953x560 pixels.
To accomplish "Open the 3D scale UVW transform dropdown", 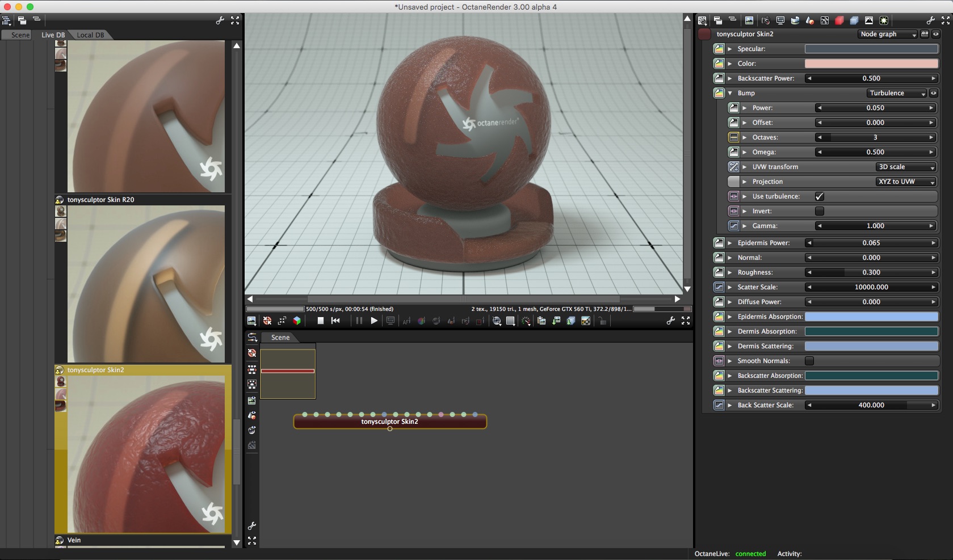I will [x=906, y=167].
